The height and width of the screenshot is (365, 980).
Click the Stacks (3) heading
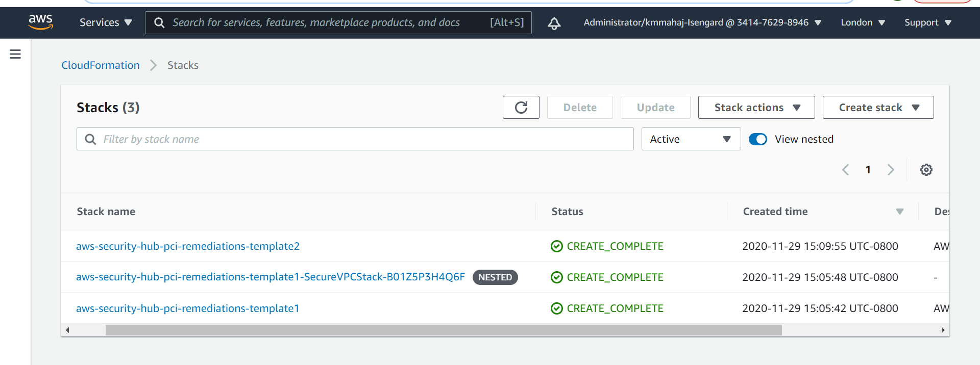click(x=108, y=108)
